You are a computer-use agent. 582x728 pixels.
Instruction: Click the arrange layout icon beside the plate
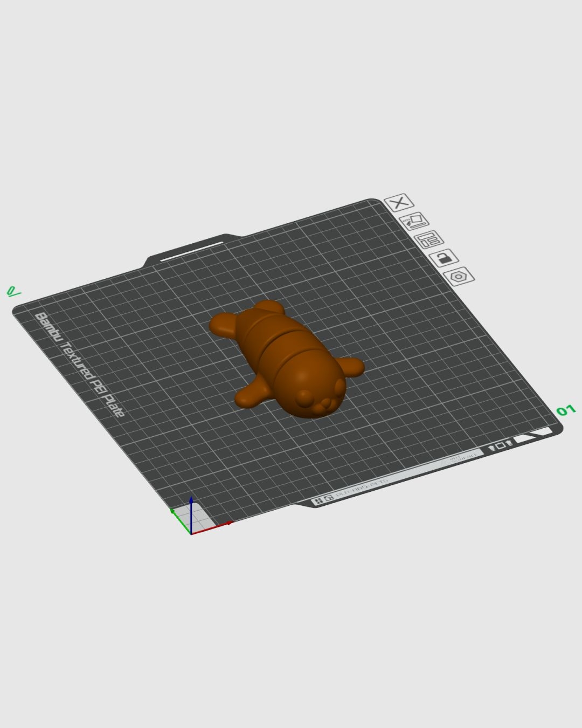point(430,239)
